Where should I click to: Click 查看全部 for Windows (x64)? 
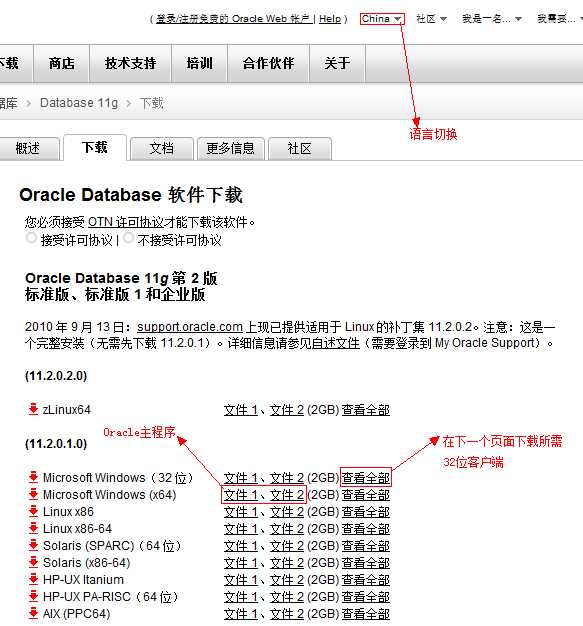pos(366,495)
